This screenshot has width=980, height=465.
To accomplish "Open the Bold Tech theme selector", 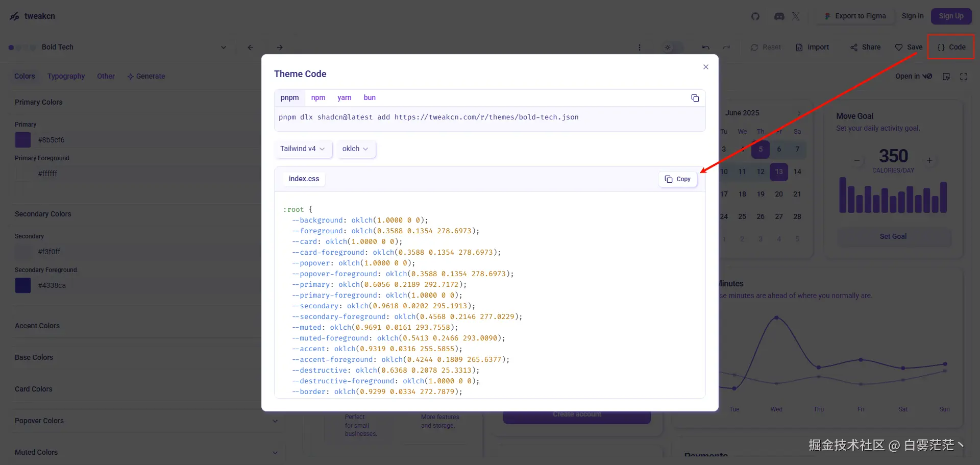I will point(118,47).
